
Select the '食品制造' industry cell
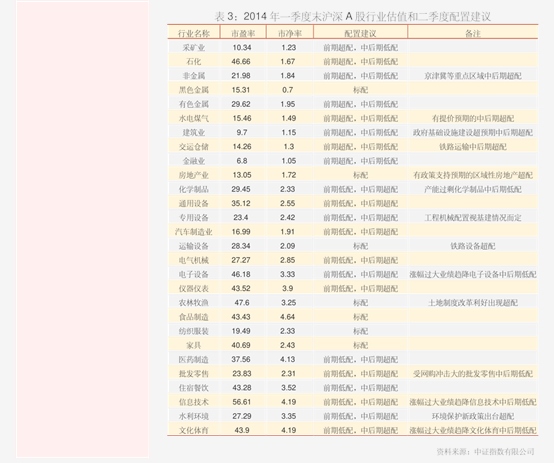194,317
